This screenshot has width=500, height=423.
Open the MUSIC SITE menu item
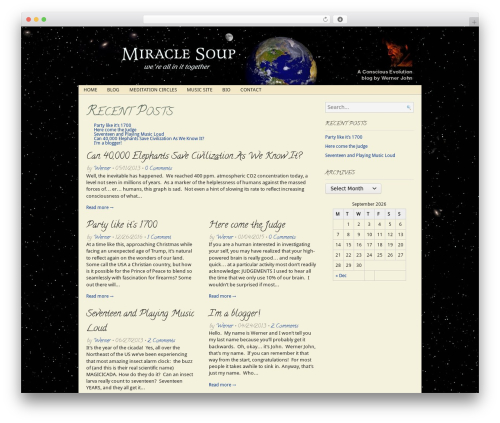tap(199, 90)
